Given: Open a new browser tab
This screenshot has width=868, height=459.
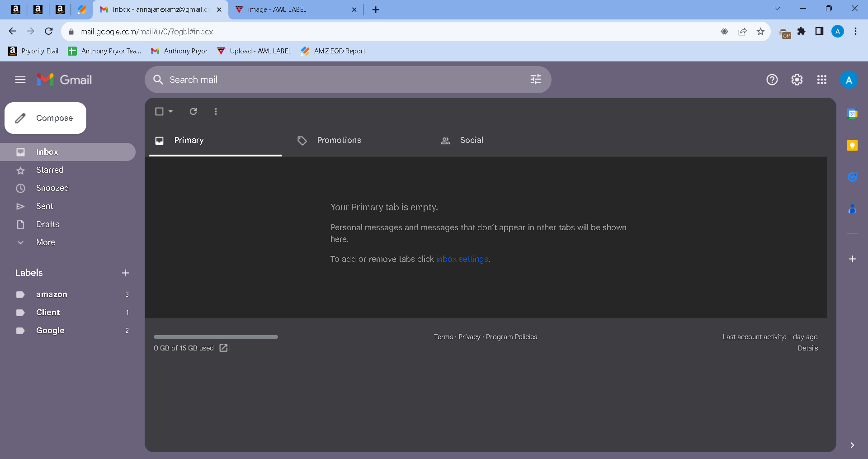Looking at the screenshot, I should 376,9.
